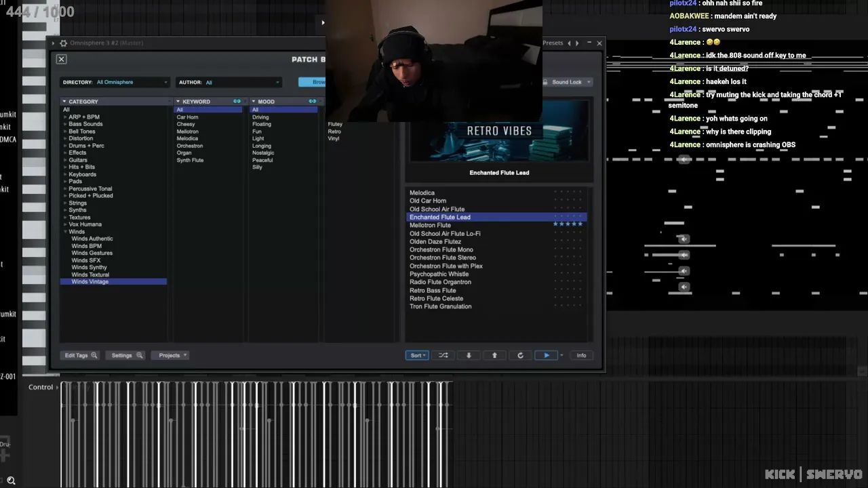Viewport: 868px width, 488px height.
Task: Refresh the patch browser results
Action: (520, 355)
